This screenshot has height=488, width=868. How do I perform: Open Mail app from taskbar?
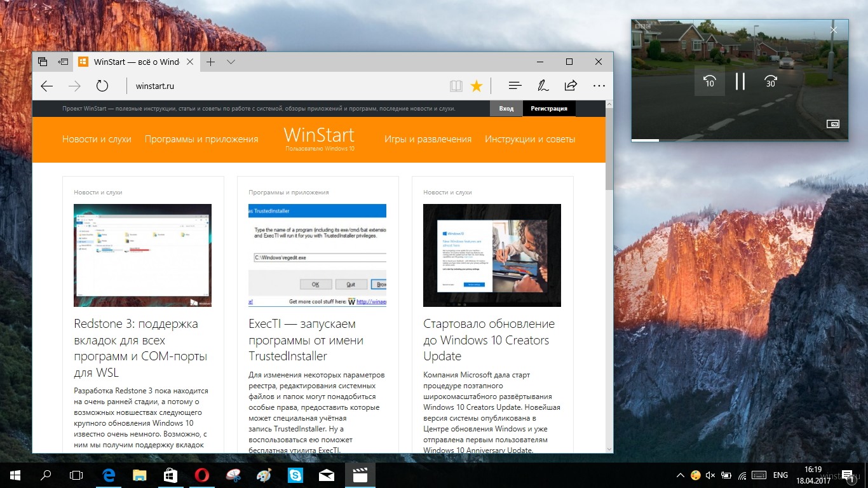click(327, 475)
